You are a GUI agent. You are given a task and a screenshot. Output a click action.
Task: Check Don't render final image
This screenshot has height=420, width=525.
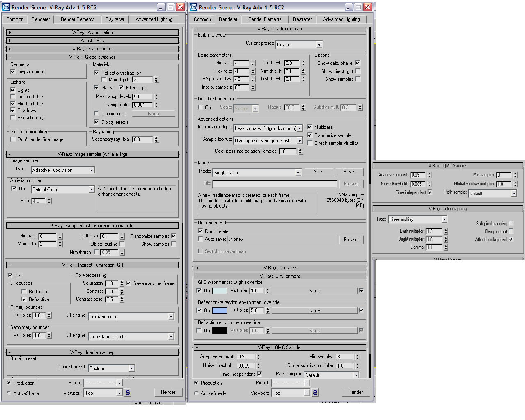coord(13,139)
